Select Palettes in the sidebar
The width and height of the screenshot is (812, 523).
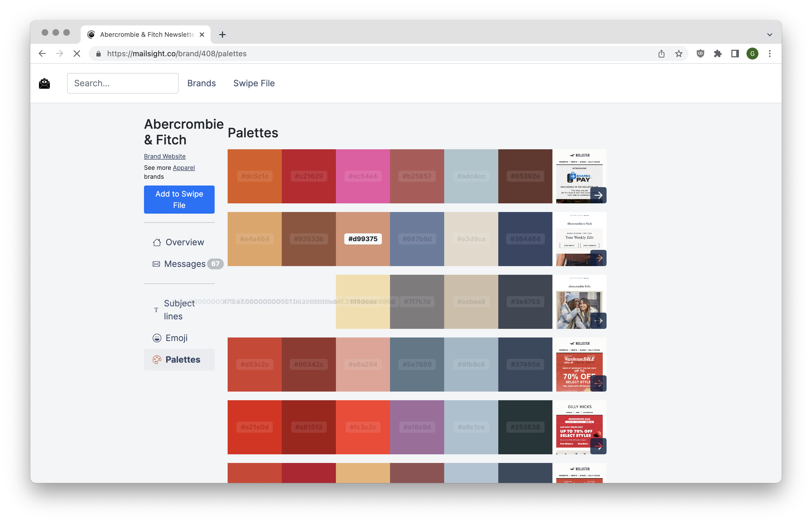click(x=179, y=360)
